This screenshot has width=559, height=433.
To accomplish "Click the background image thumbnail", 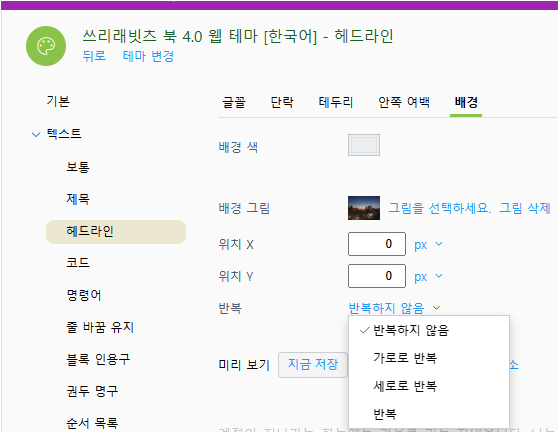I will click(x=364, y=208).
